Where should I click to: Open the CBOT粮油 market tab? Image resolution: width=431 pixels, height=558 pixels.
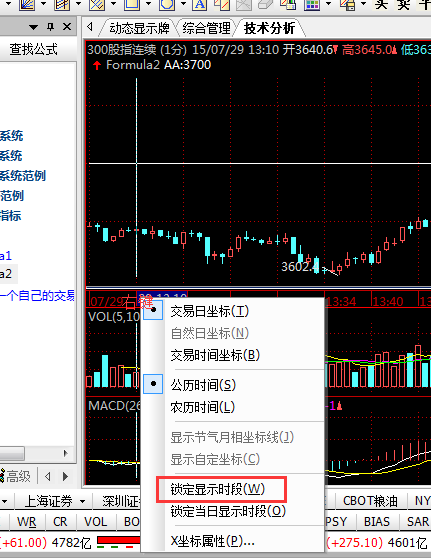[370, 501]
